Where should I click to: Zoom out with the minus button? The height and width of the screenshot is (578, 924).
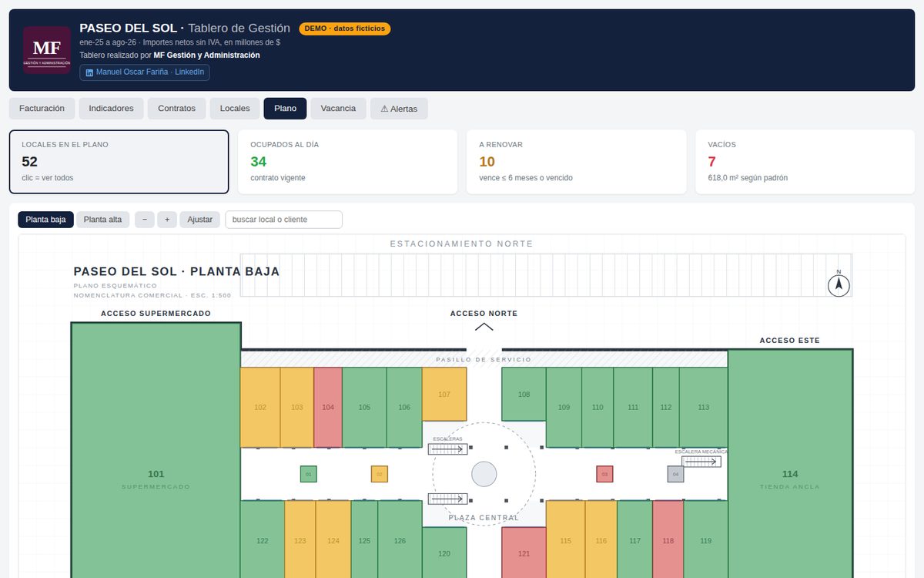tap(145, 220)
